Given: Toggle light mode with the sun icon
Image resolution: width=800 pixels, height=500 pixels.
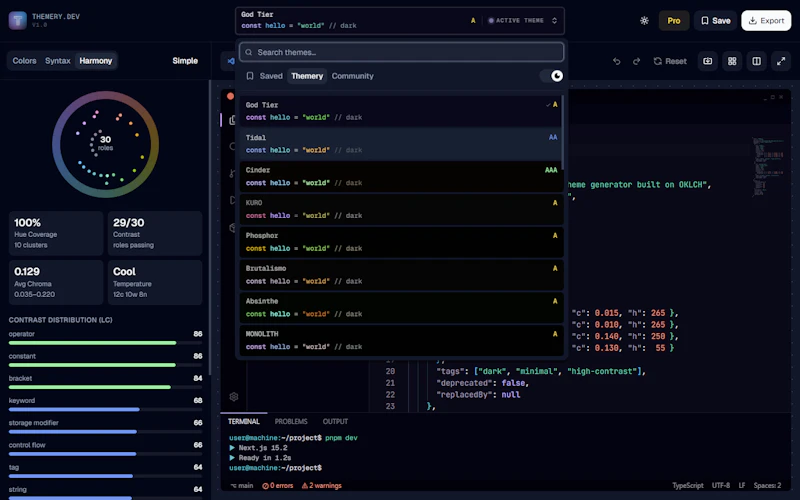Looking at the screenshot, I should pyautogui.click(x=644, y=20).
